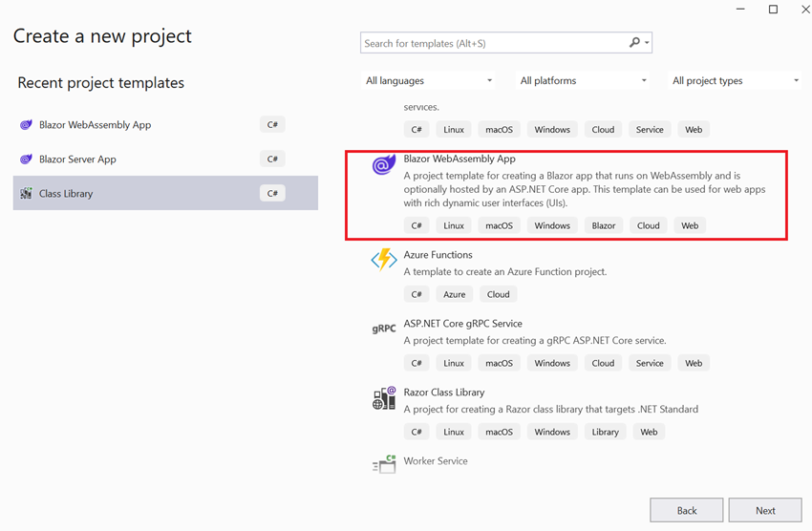Viewport: 812px width, 531px height.
Task: Select the Blazor WebAssembly App template title
Action: click(459, 159)
